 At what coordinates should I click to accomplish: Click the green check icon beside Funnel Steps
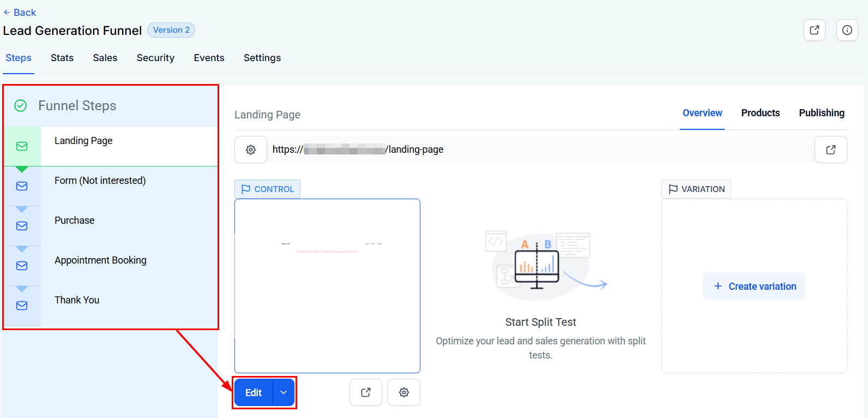[21, 106]
